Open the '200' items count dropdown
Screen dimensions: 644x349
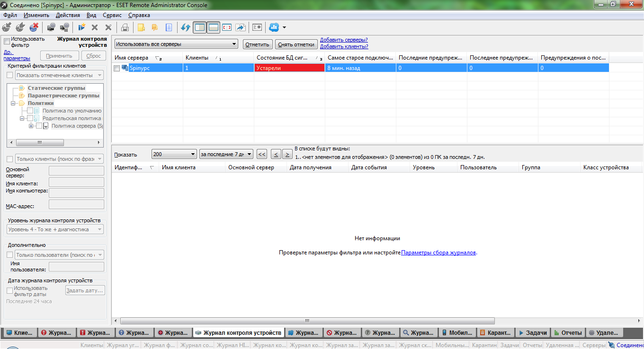tap(174, 154)
